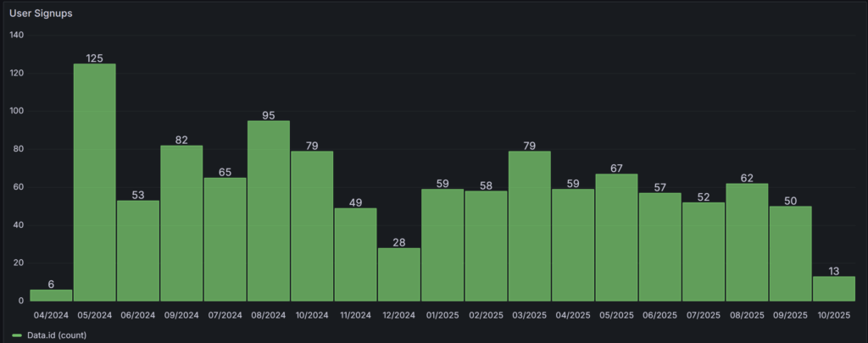This screenshot has height=343, width=868.
Task: Click the 05/2024 bar showing 125
Action: coord(94,182)
